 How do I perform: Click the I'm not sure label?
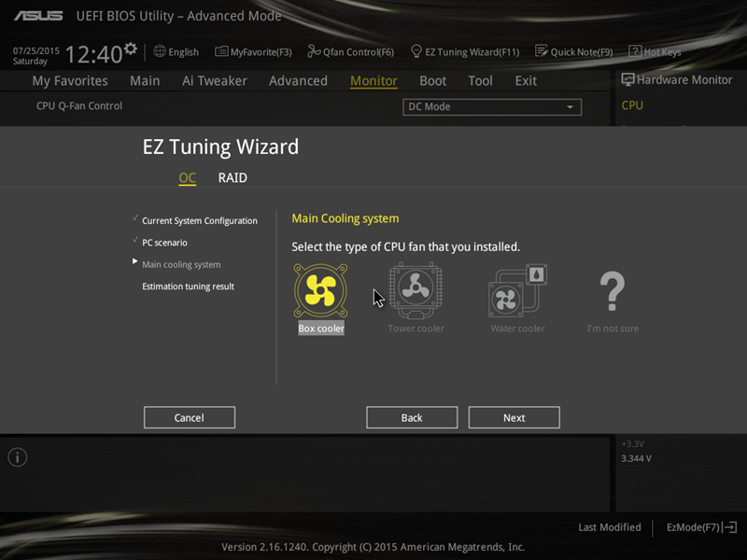(613, 329)
